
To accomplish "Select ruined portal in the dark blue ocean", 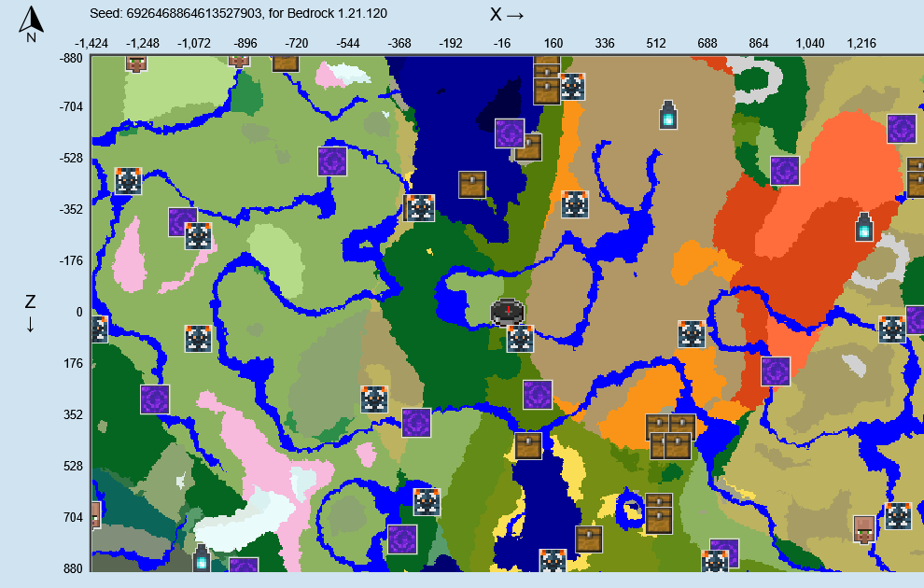I will point(510,133).
